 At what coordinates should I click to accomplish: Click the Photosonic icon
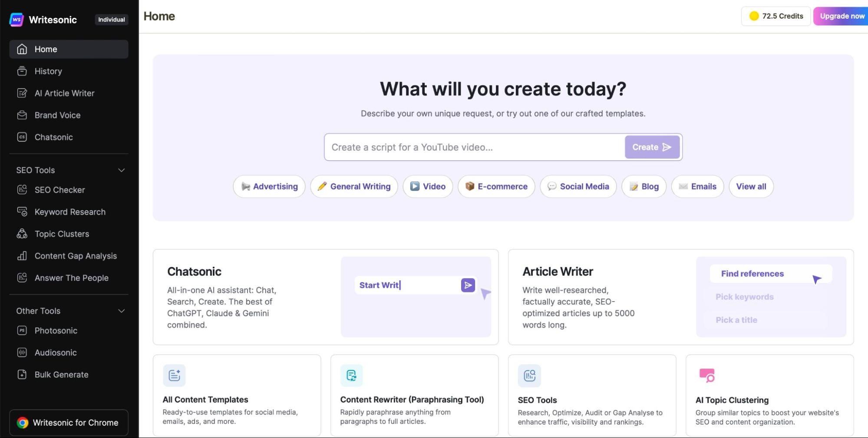point(22,331)
